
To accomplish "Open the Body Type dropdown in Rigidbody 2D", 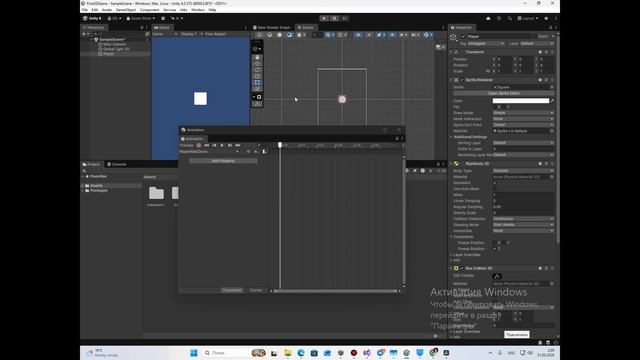I will pos(523,171).
